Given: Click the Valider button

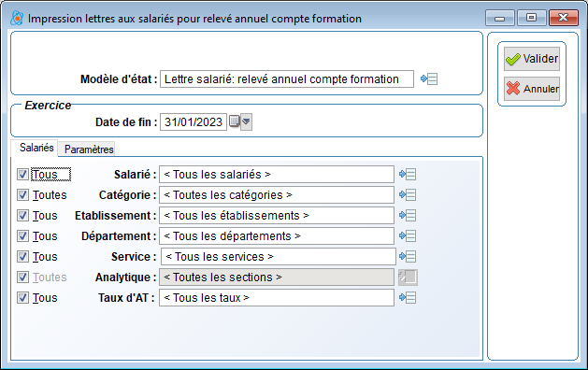Looking at the screenshot, I should tap(532, 59).
